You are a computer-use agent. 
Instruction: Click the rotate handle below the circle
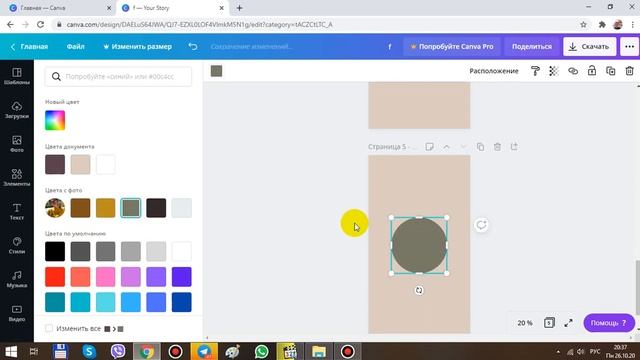pos(419,290)
